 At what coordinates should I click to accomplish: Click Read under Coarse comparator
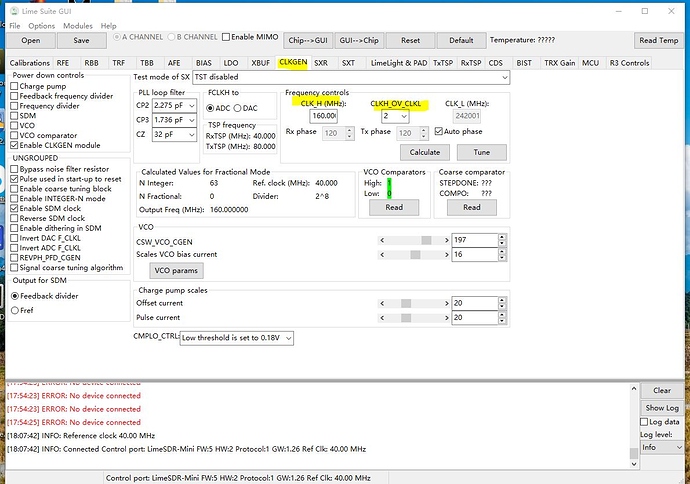(x=472, y=207)
